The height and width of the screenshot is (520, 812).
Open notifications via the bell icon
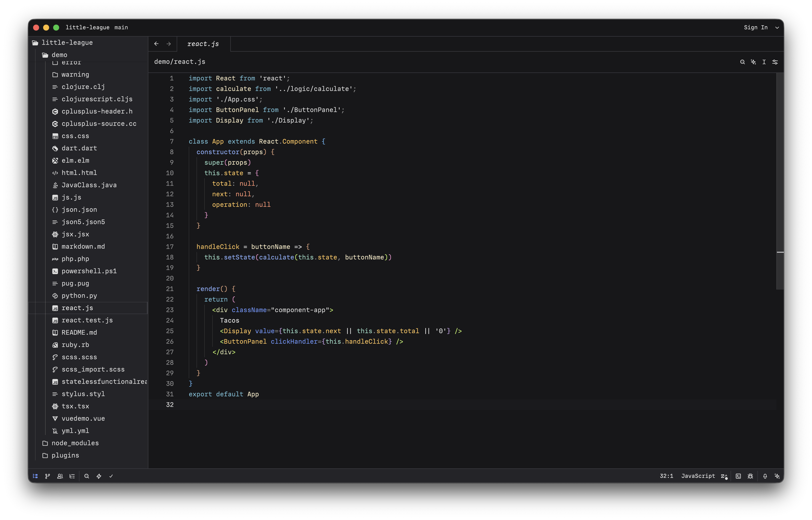[x=765, y=476]
